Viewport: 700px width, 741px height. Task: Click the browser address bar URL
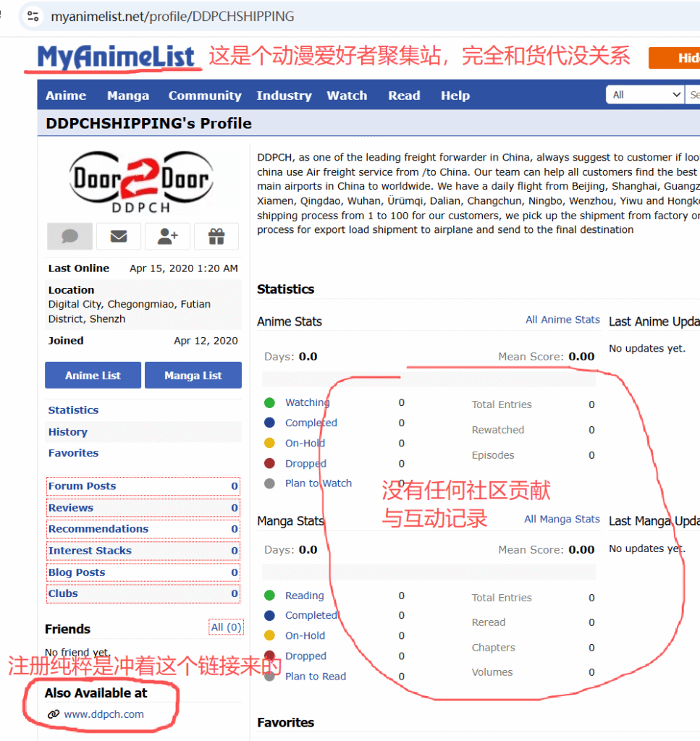(172, 17)
